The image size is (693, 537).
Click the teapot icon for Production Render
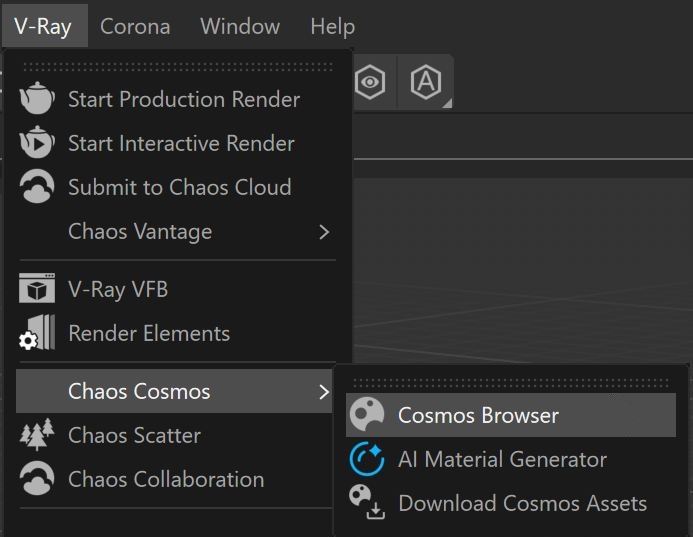pyautogui.click(x=37, y=98)
